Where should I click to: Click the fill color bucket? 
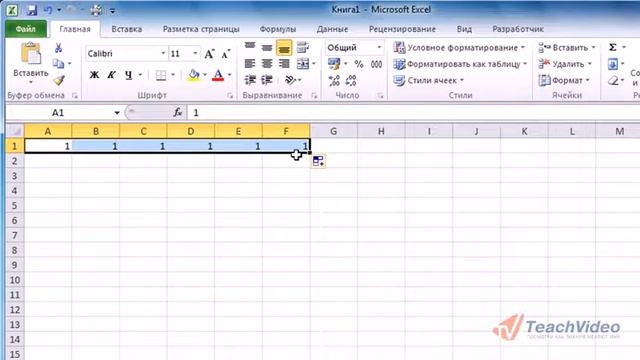pyautogui.click(x=194, y=75)
